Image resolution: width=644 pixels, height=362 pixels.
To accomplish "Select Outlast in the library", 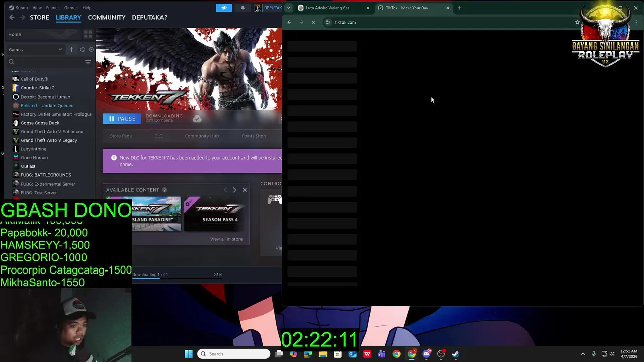I will [28, 166].
